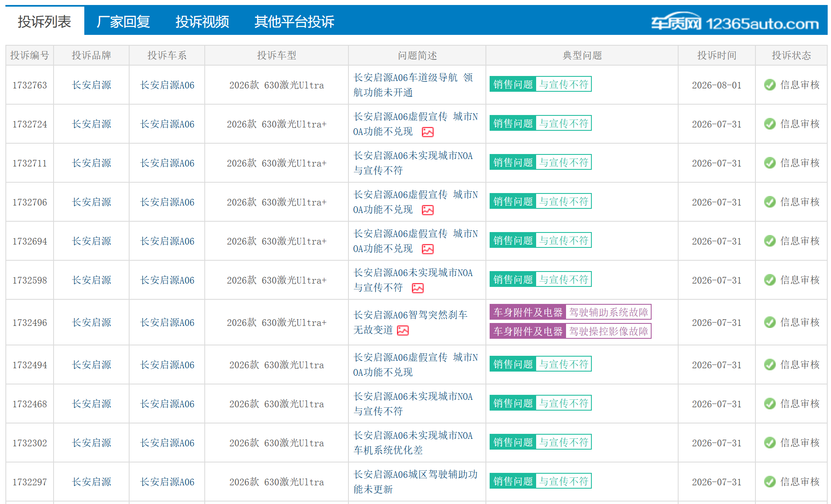Open complaint summary in row 1732468
831x504 pixels.
pos(413,404)
